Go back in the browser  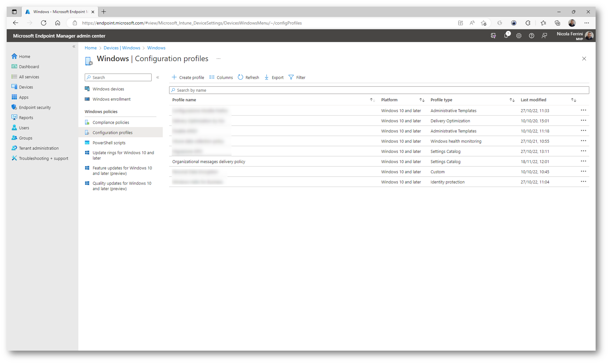coord(15,23)
